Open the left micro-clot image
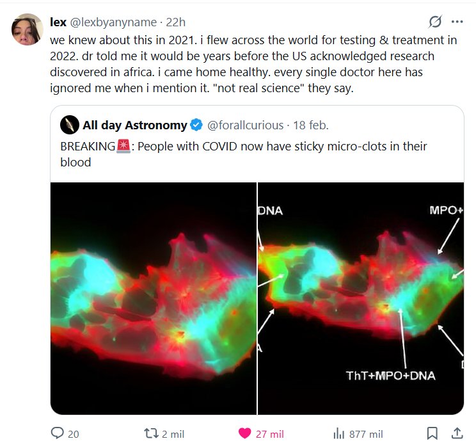This screenshot has width=476, height=448. click(154, 298)
